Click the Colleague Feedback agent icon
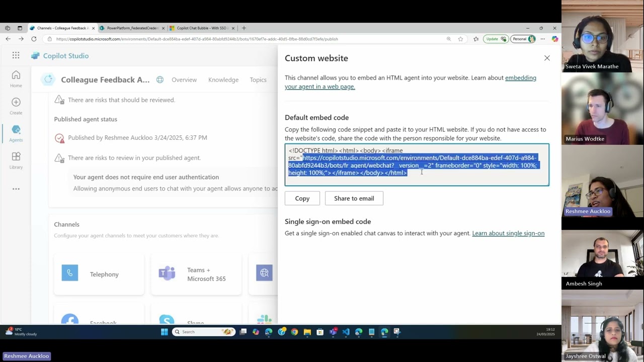Viewport: 644px width, 362px height. (x=48, y=79)
